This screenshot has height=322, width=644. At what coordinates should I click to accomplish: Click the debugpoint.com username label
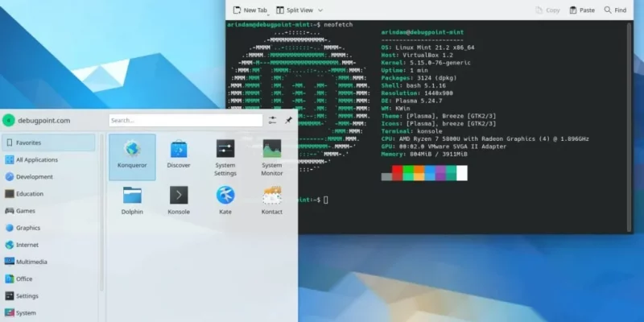(x=44, y=120)
